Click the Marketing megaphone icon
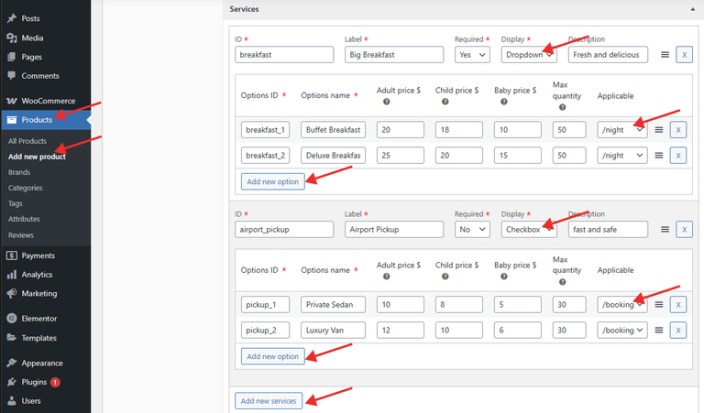 click(12, 293)
